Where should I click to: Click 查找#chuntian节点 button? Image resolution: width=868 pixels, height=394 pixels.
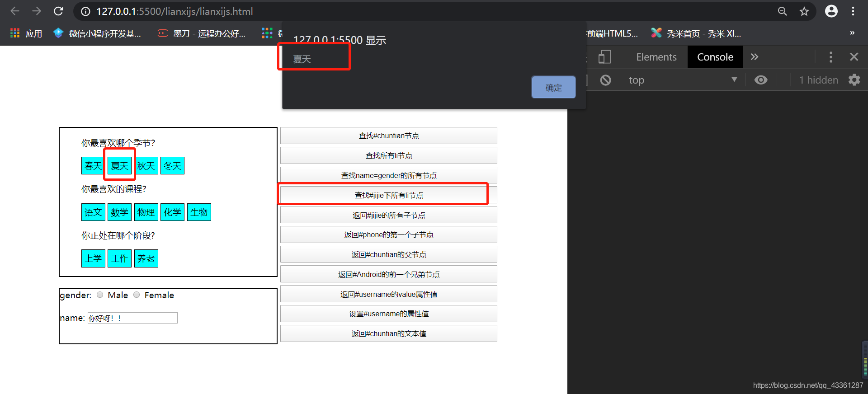pos(388,136)
